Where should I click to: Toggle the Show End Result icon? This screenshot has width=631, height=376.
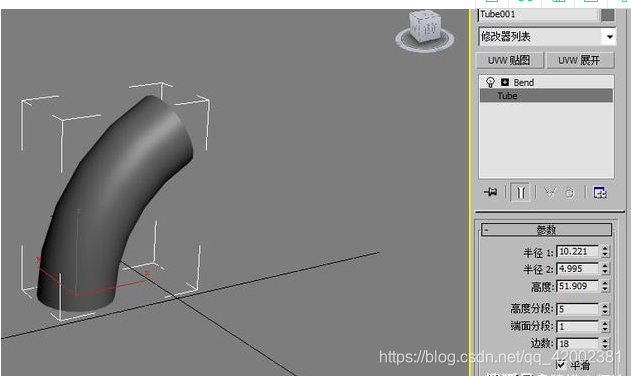point(520,192)
